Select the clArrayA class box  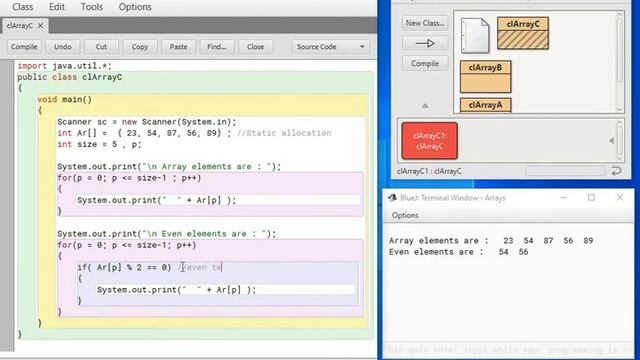click(485, 105)
